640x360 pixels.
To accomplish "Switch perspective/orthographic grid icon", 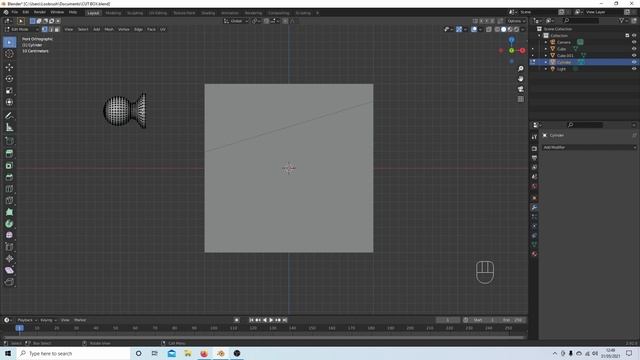I will [520, 99].
